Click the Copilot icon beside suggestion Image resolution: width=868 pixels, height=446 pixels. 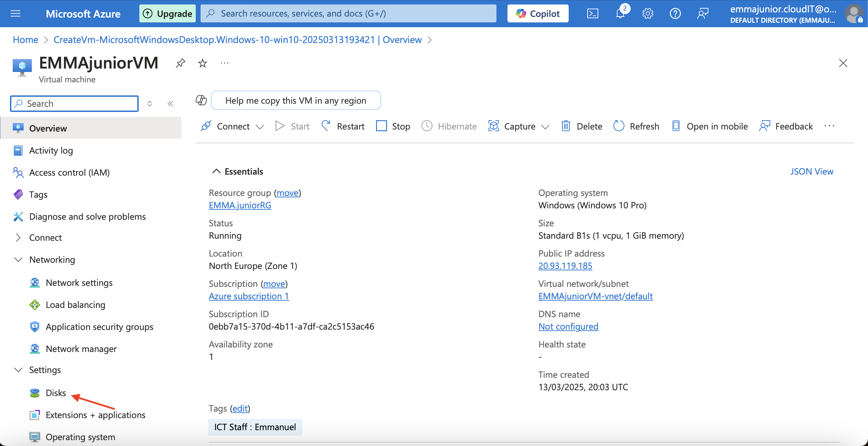(x=201, y=100)
